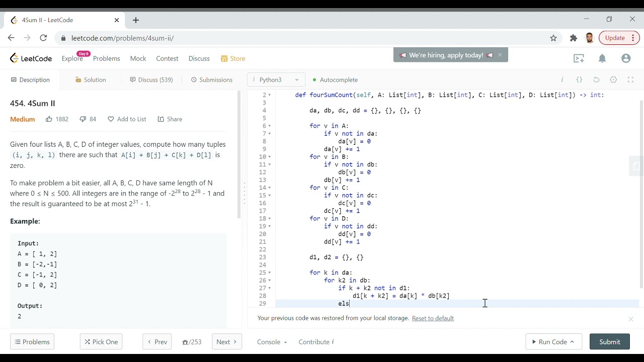644x362 pixels.
Task: Reload the page with the refresh icon
Action: [x=43, y=38]
